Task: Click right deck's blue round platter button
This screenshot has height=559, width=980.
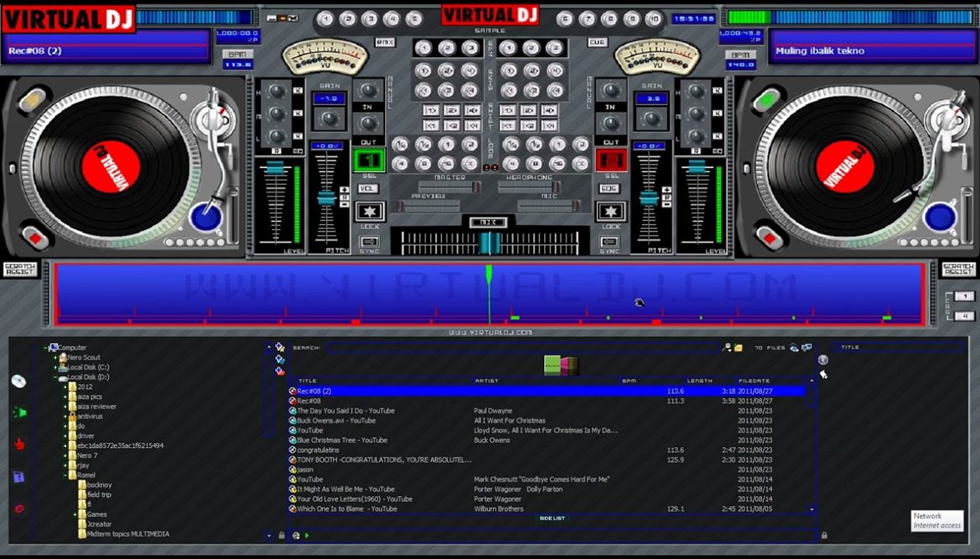Action: tap(940, 217)
